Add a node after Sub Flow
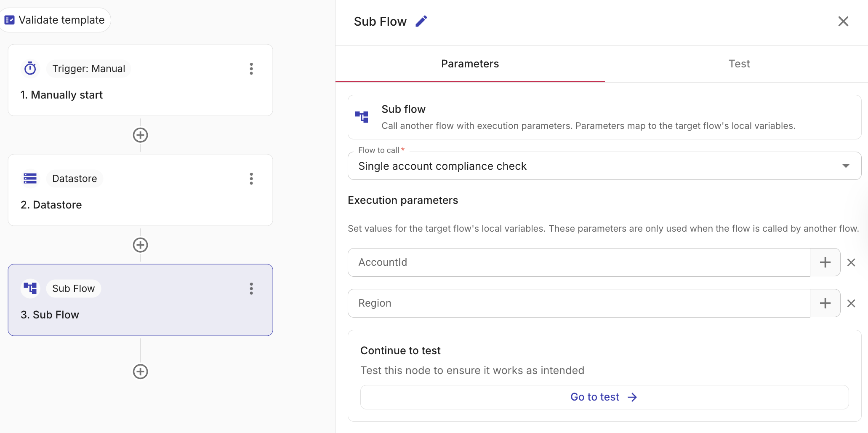 tap(140, 372)
